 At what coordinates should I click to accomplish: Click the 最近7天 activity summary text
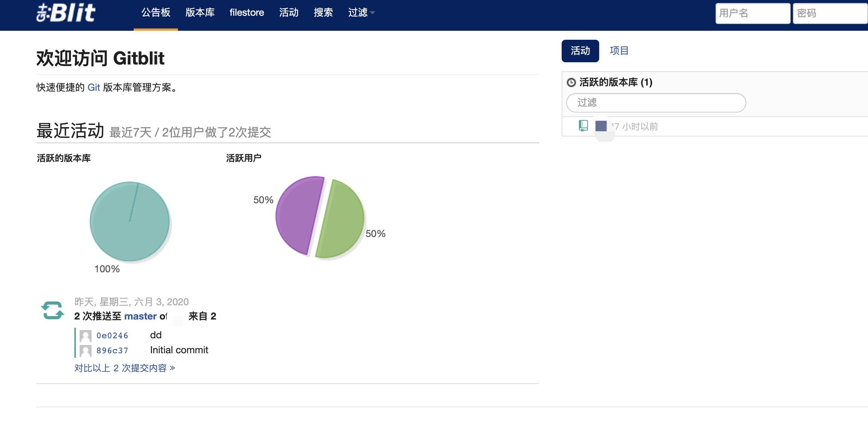(x=190, y=132)
